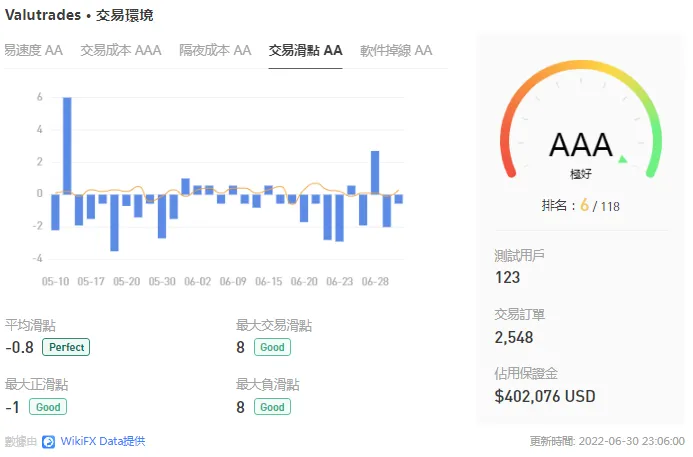The height and width of the screenshot is (457, 693).
Task: Open the WikiFX Data提供 link
Action: 103,441
